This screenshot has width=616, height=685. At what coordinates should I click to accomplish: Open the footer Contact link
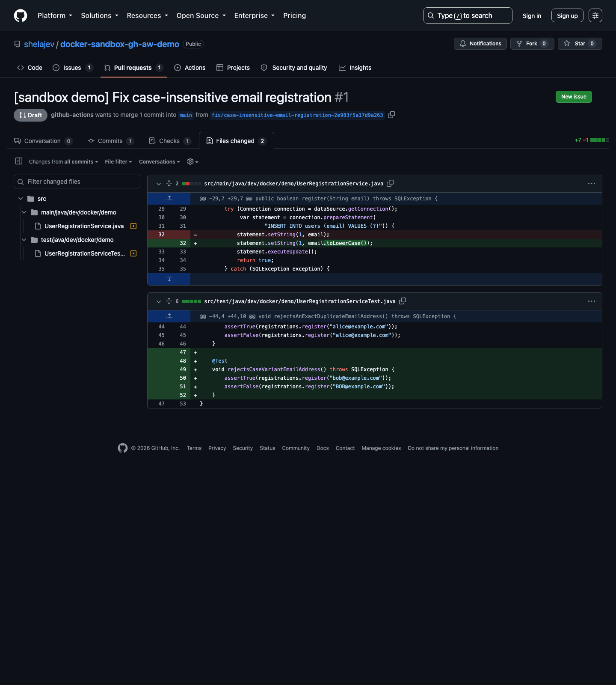pos(345,448)
